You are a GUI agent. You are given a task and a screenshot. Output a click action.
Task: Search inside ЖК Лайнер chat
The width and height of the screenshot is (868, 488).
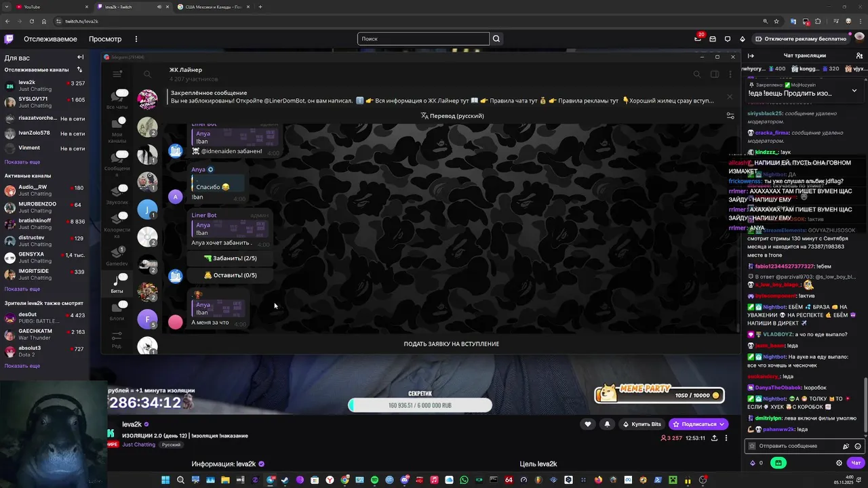coord(697,74)
